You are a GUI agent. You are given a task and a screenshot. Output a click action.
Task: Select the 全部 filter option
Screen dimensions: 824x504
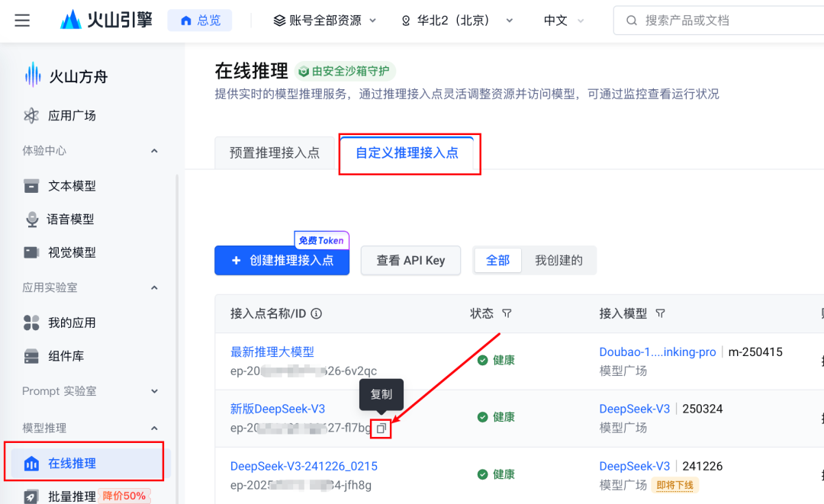[x=497, y=261]
